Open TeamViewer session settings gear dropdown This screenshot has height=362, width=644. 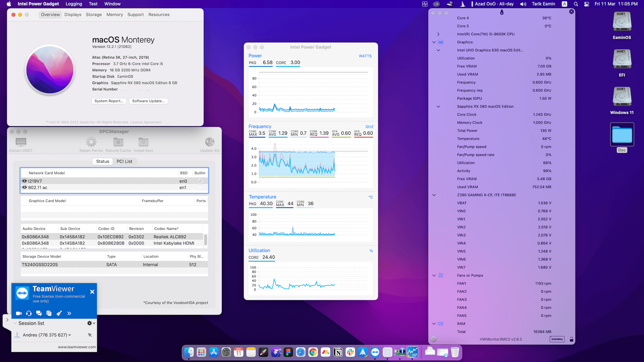pos(91,323)
